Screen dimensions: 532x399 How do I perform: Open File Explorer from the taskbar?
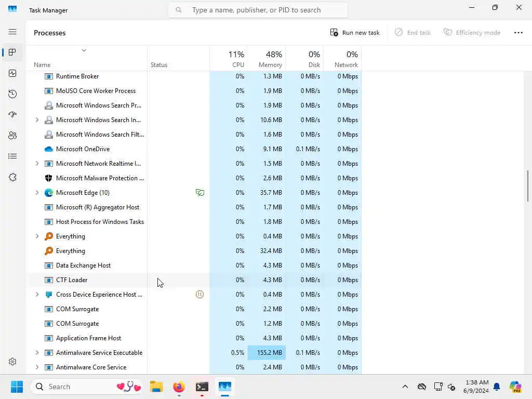tap(156, 387)
